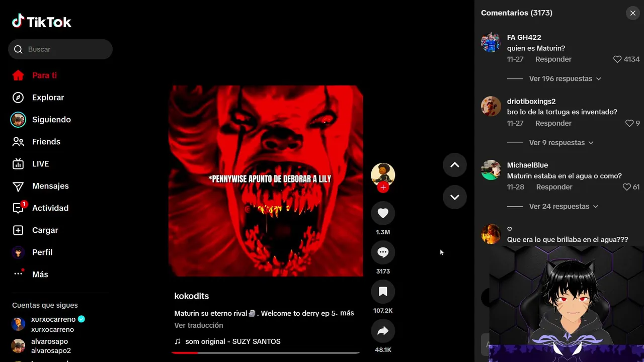Reply to FA GH422's comment
Screen dimensions: 644x362
click(553, 59)
